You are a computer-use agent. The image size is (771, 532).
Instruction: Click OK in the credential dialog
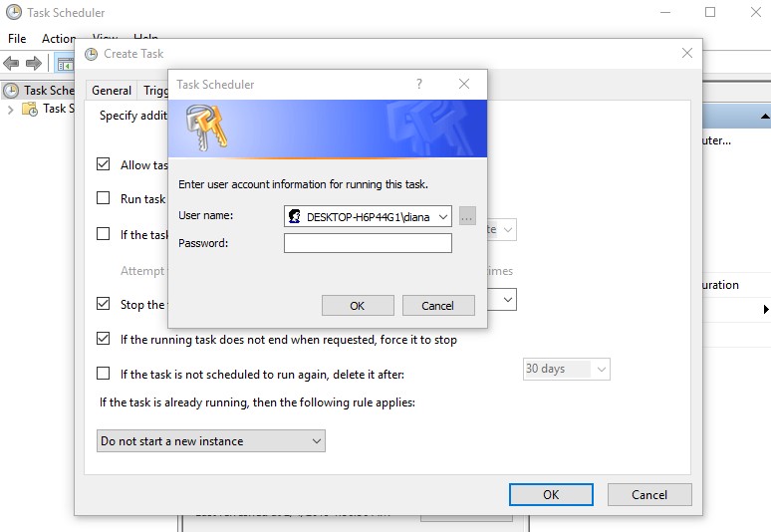pyautogui.click(x=358, y=305)
